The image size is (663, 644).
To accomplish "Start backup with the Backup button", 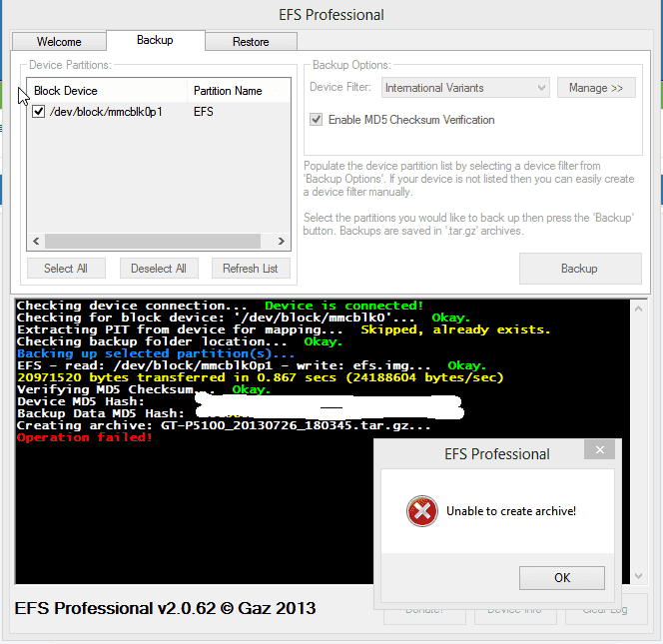I will 580,269.
